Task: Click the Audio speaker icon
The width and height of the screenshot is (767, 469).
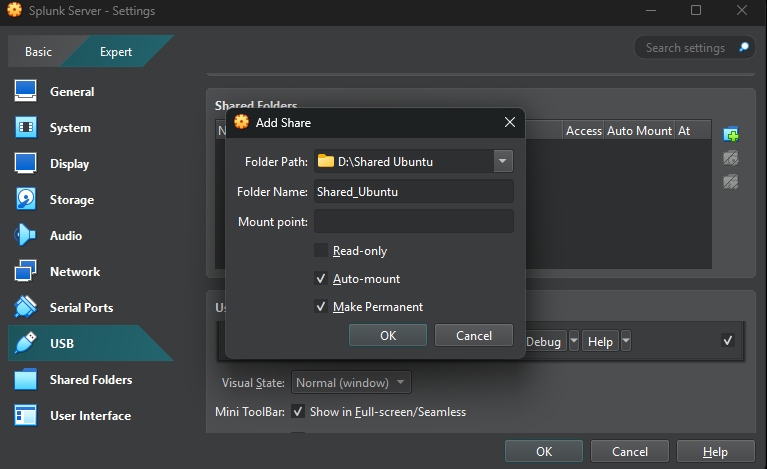Action: tap(25, 235)
